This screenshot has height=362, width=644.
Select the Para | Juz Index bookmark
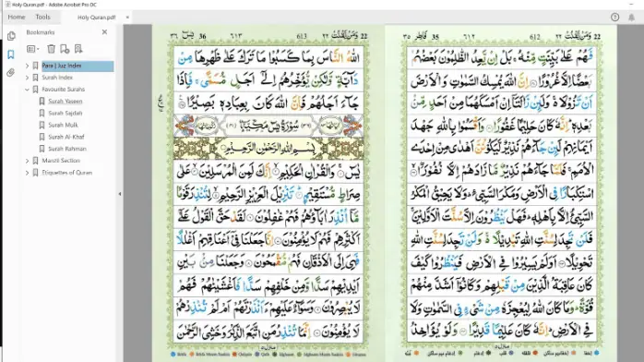(62, 66)
